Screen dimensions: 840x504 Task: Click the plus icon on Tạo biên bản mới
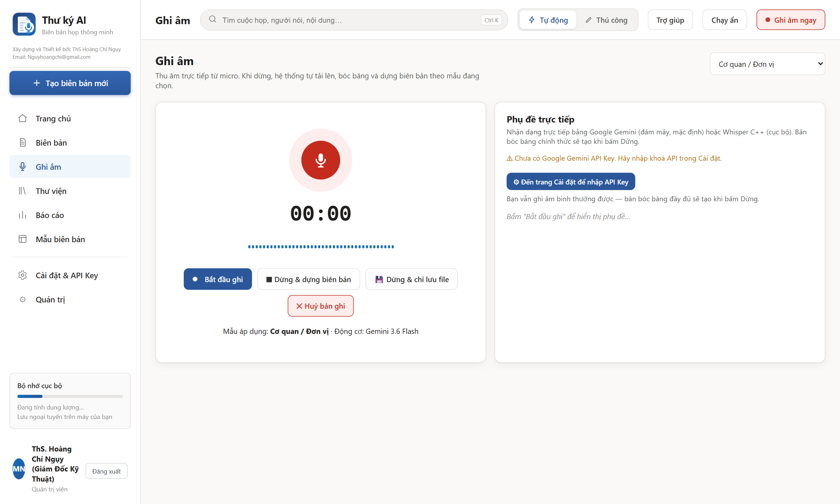[37, 83]
